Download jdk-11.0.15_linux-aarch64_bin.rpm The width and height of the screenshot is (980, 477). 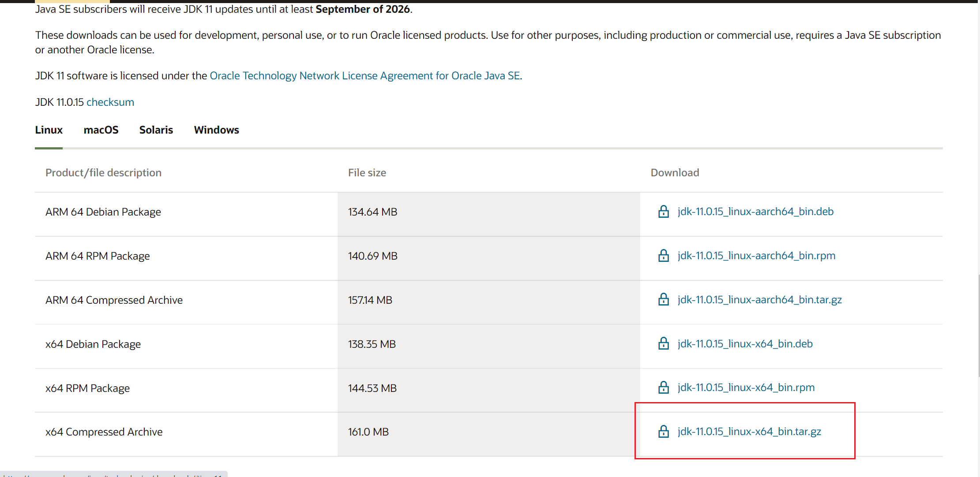coord(756,256)
